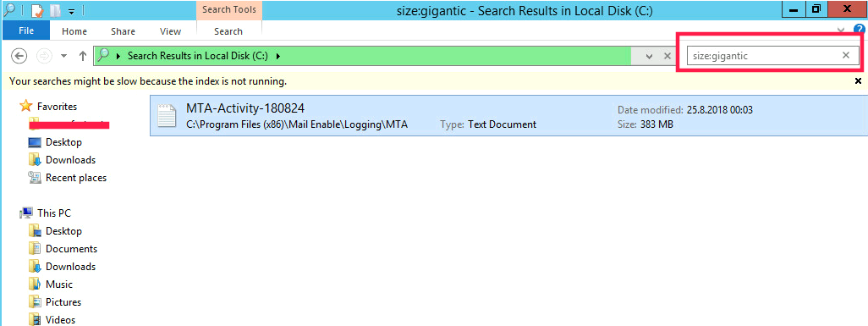Open Downloads under This PC
The image size is (868, 326).
[x=70, y=266]
